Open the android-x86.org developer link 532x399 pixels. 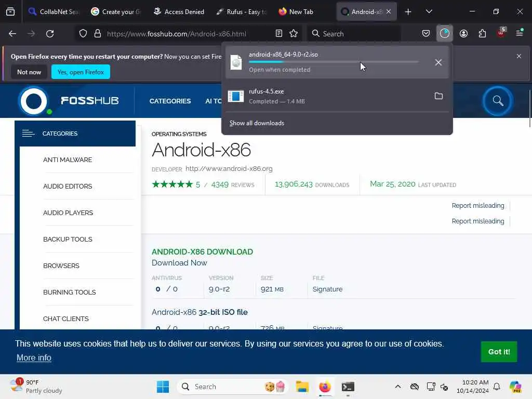[x=229, y=169]
